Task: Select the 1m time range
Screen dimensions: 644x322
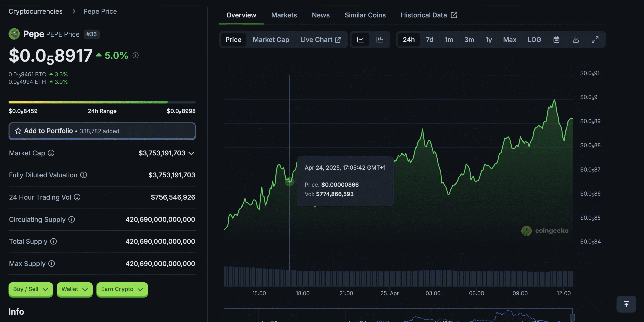Action: tap(449, 40)
